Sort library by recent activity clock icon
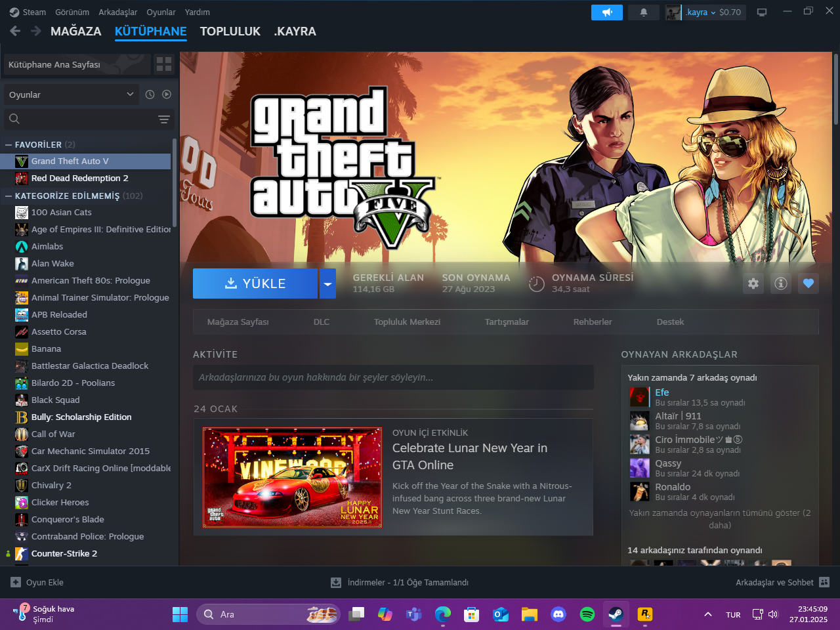The image size is (840, 630). (150, 94)
